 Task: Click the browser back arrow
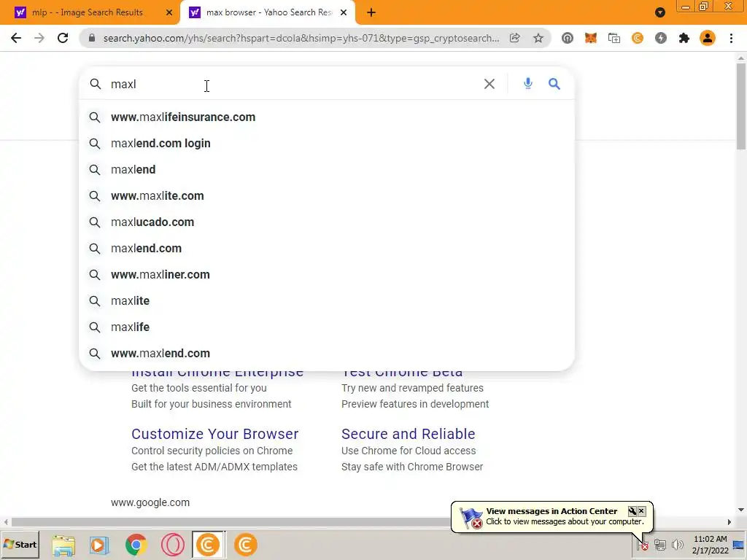click(16, 38)
